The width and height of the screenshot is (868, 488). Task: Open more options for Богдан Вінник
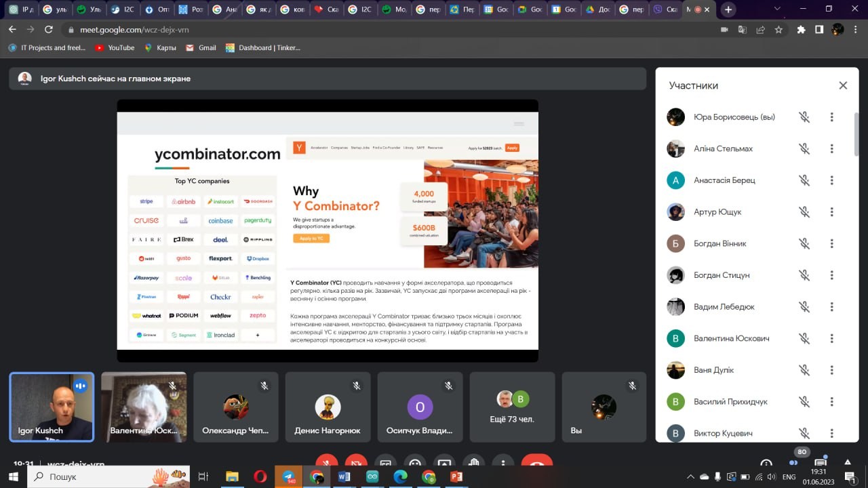(x=831, y=243)
